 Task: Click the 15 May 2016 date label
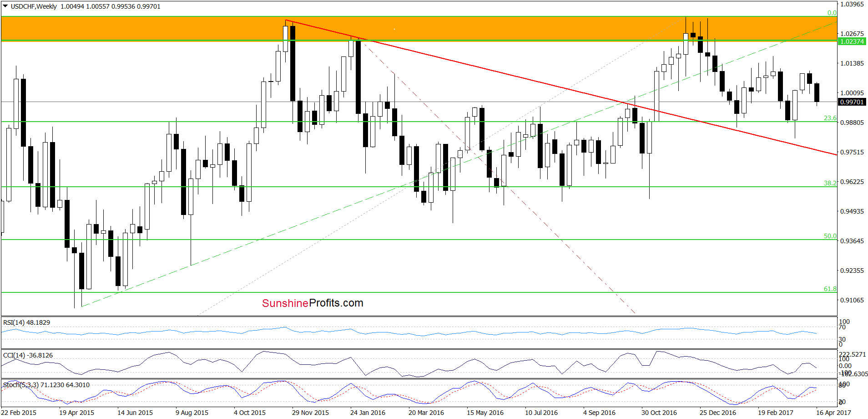tap(485, 413)
